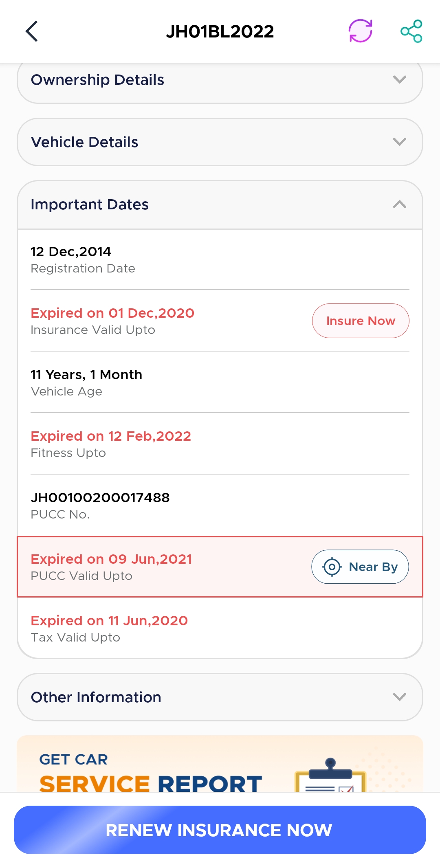The image size is (440, 868).
Task: Select the Registration Date 12 Dec,2014 row
Action: click(220, 259)
